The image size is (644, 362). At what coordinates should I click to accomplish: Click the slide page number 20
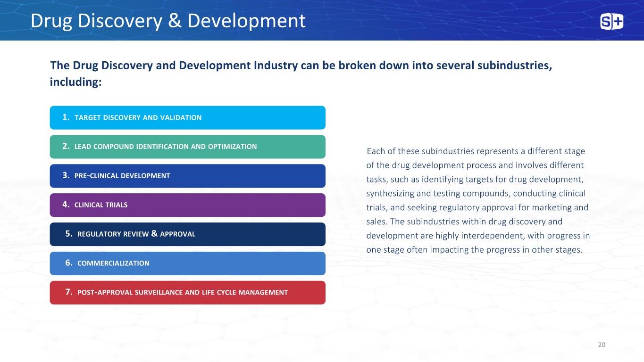click(x=602, y=345)
